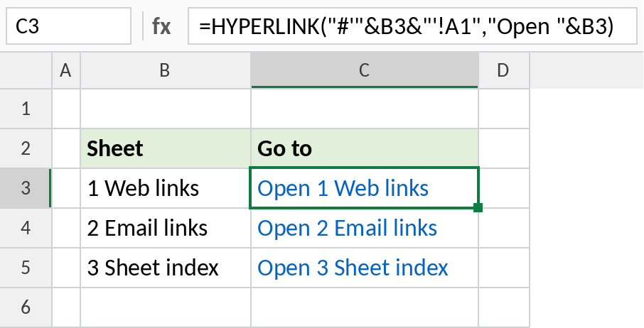Select row 6 header
This screenshot has height=328, width=644.
pyautogui.click(x=26, y=307)
